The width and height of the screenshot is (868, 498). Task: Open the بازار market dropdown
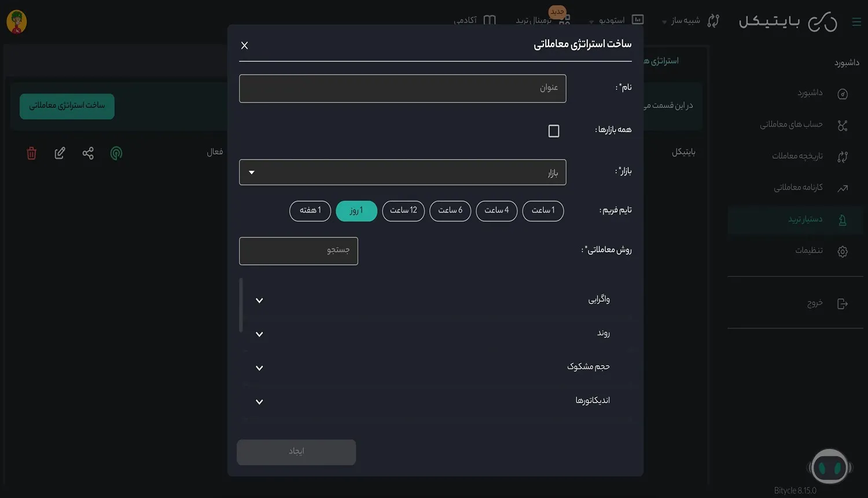402,172
